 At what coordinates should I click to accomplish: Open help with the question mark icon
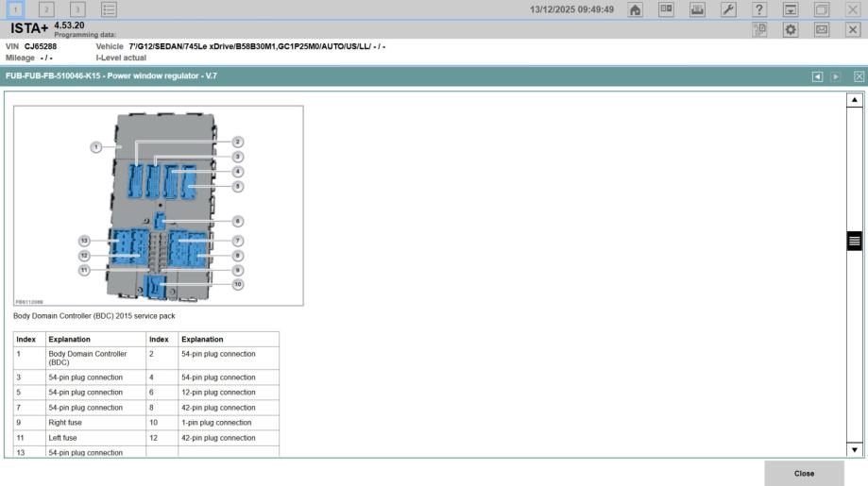758,9
